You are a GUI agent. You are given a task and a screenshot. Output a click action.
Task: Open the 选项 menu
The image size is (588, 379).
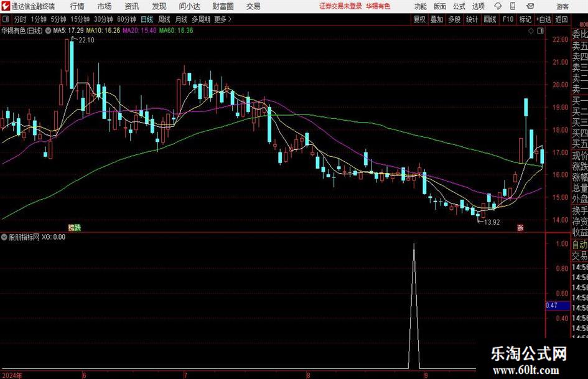click(478, 6)
